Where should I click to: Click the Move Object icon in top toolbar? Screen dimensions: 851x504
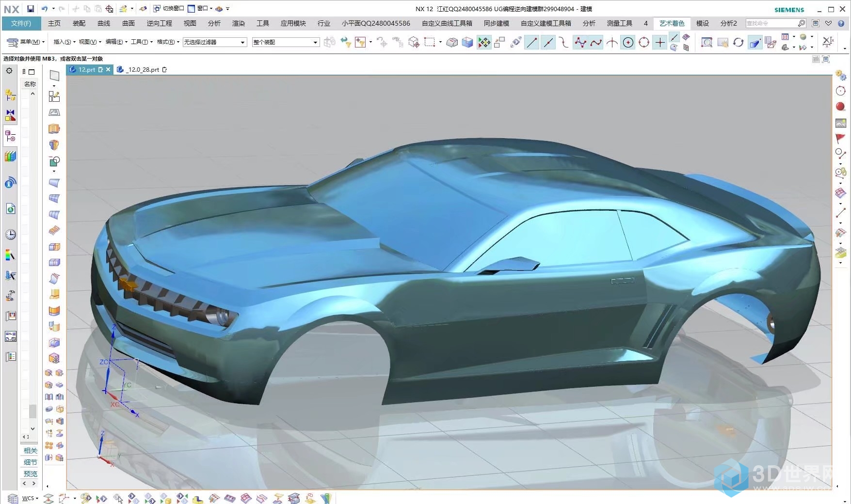click(x=484, y=43)
